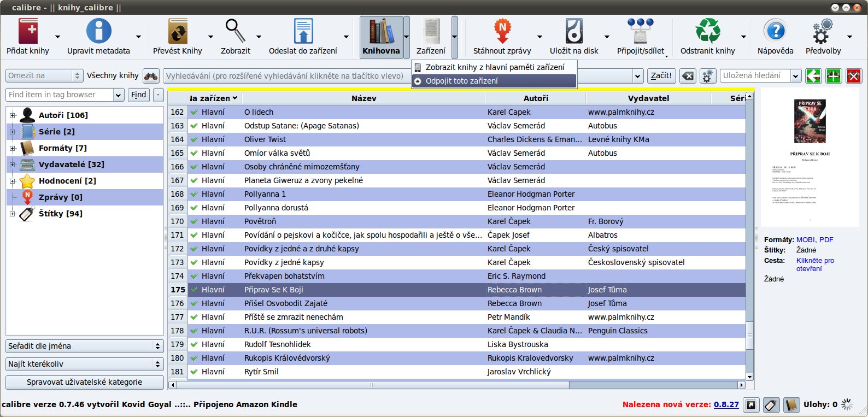
Task: Open the Omezit na combo box
Action: pyautogui.click(x=44, y=75)
